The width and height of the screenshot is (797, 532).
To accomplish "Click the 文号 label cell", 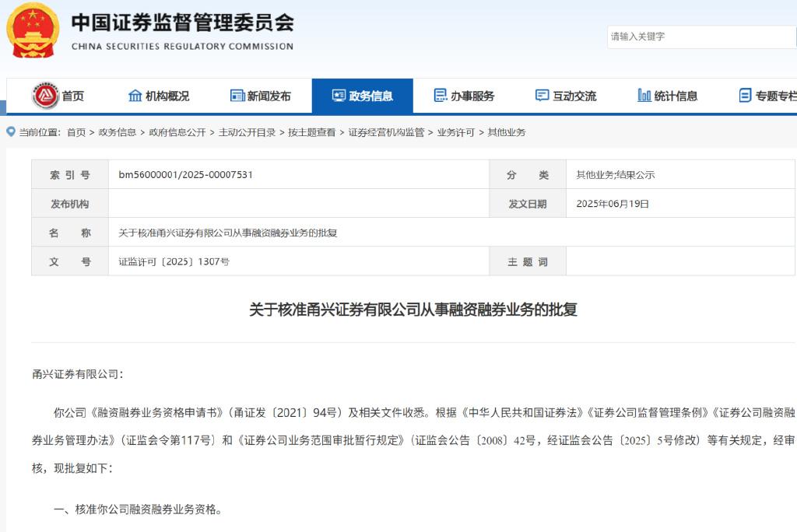I will (70, 261).
